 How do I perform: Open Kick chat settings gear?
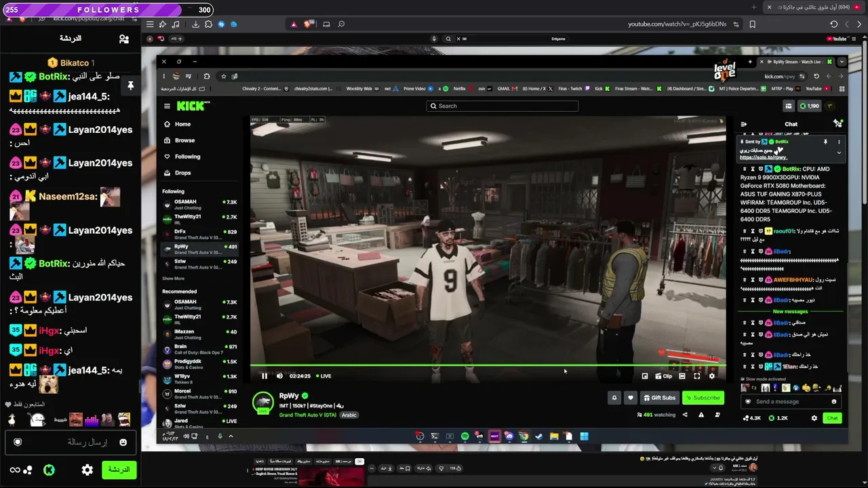click(814, 418)
